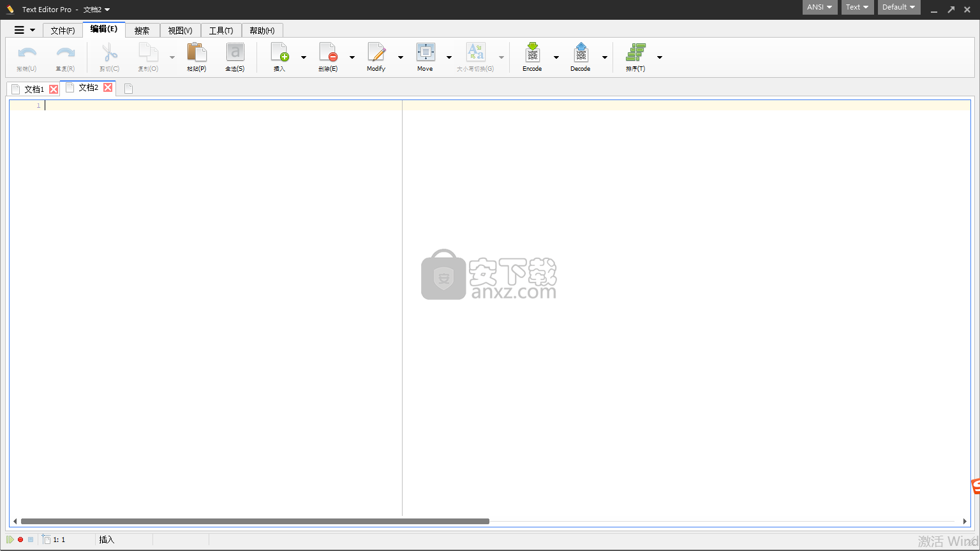980x551 pixels.
Task: Click the pencil app icon in title bar
Action: tap(10, 9)
